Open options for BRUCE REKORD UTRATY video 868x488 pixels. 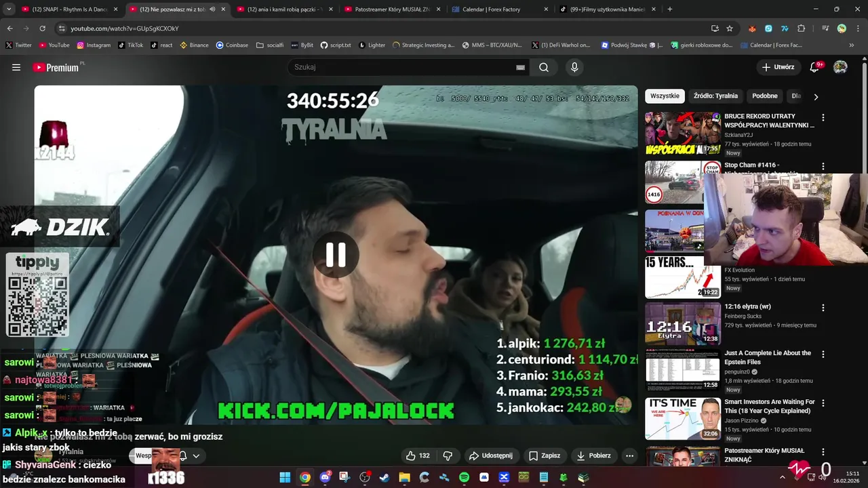(x=823, y=117)
